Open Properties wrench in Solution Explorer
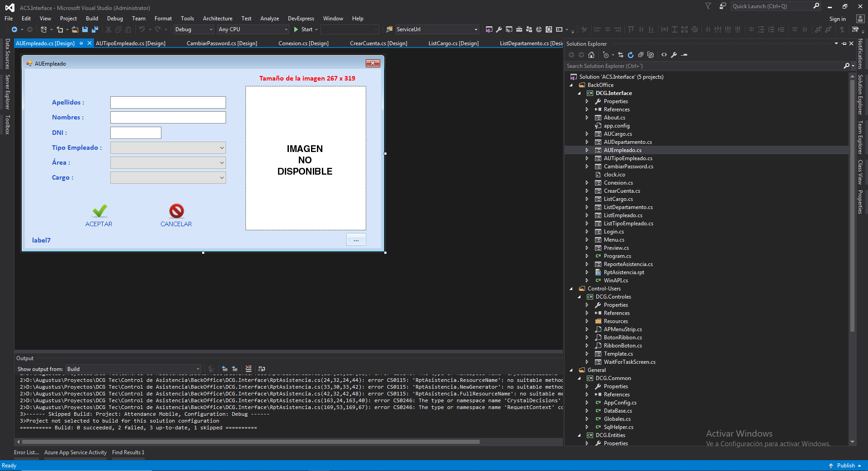This screenshot has width=868, height=471. click(x=674, y=55)
